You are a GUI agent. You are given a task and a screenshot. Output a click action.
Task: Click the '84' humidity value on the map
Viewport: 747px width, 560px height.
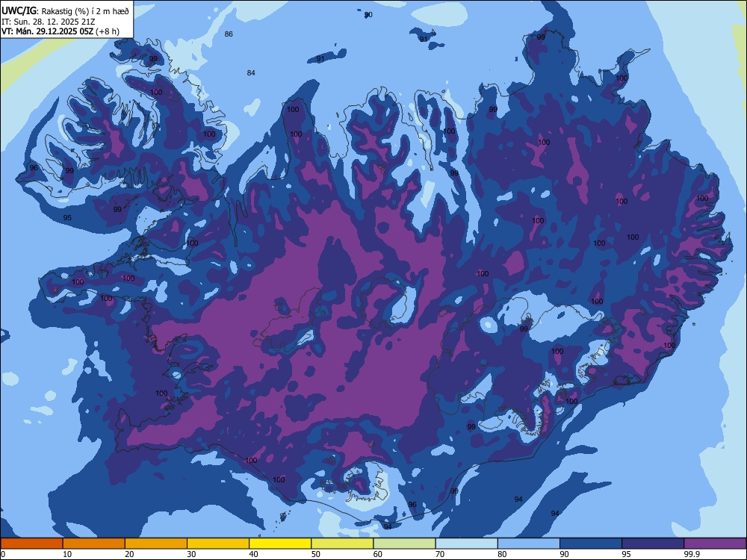(x=251, y=73)
